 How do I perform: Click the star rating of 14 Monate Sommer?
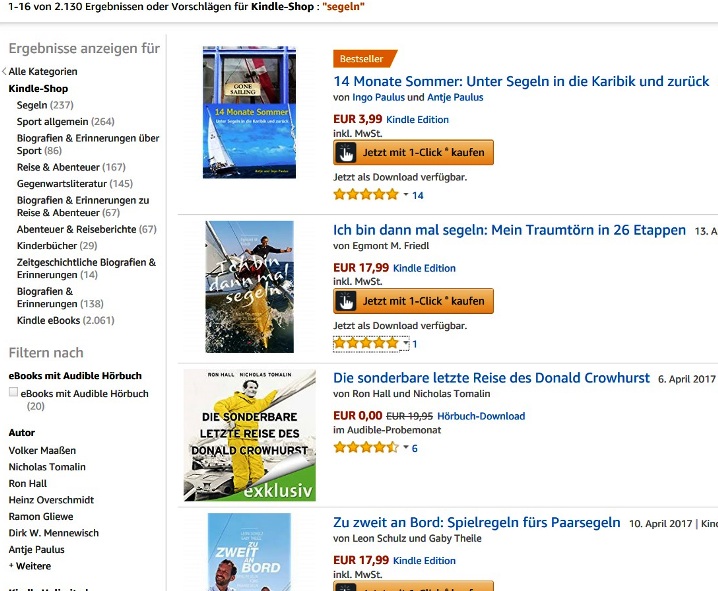(x=366, y=195)
